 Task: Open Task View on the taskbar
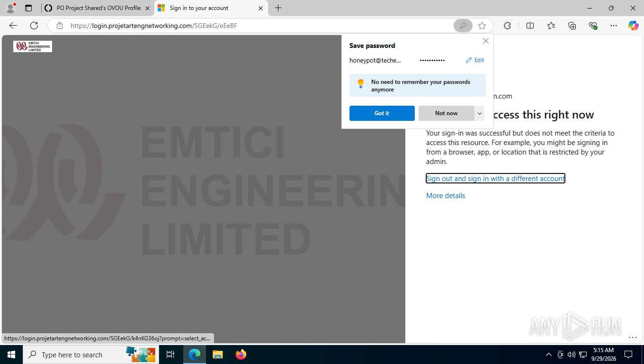[x=170, y=355]
